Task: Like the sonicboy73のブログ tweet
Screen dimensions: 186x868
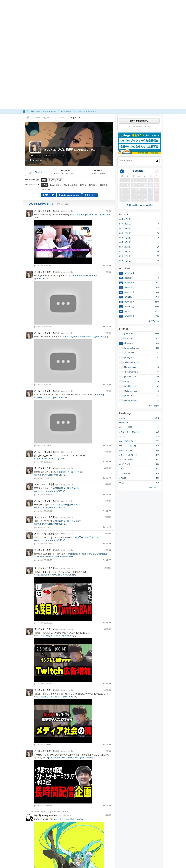Action: coord(110,462)
